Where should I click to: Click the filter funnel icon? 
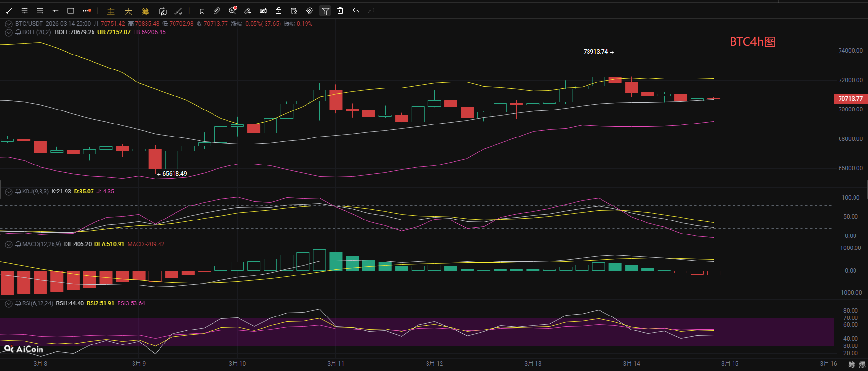tap(325, 11)
